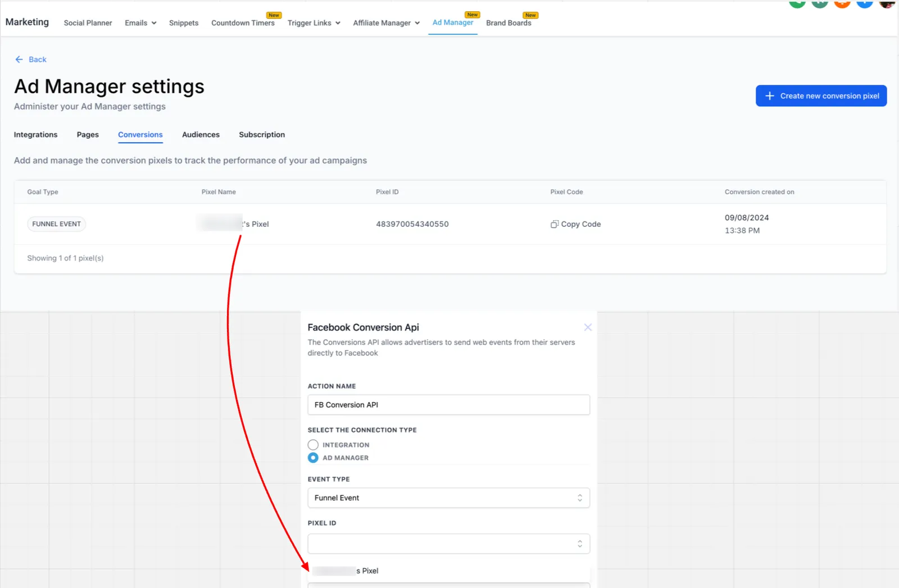Open Snippets in the top navigation
The width and height of the screenshot is (899, 588).
click(x=184, y=23)
